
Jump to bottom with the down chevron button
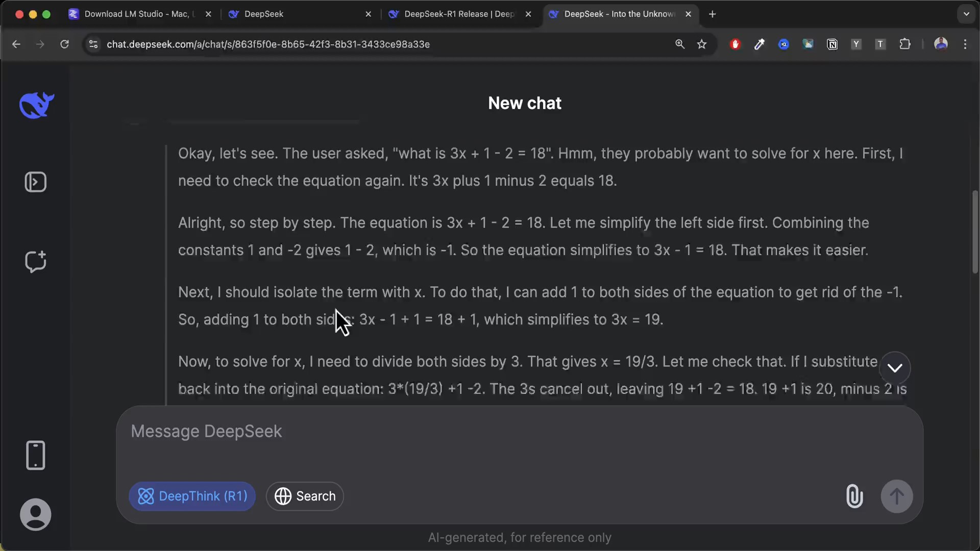(x=895, y=368)
